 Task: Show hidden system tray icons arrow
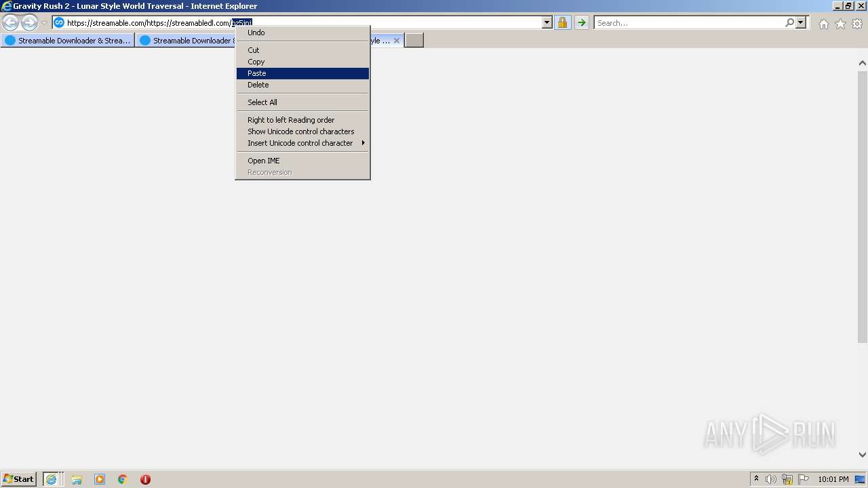[x=756, y=479]
